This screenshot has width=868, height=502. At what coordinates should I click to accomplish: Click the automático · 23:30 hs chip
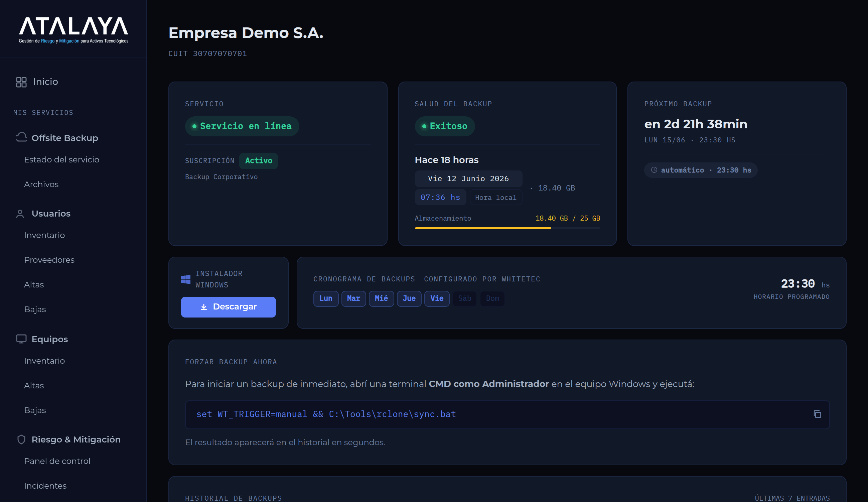pyautogui.click(x=701, y=170)
